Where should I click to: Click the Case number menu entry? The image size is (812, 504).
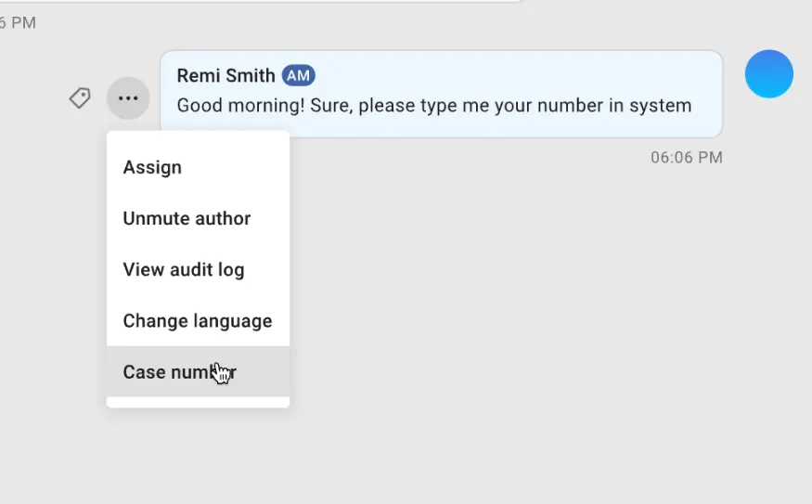coord(179,372)
